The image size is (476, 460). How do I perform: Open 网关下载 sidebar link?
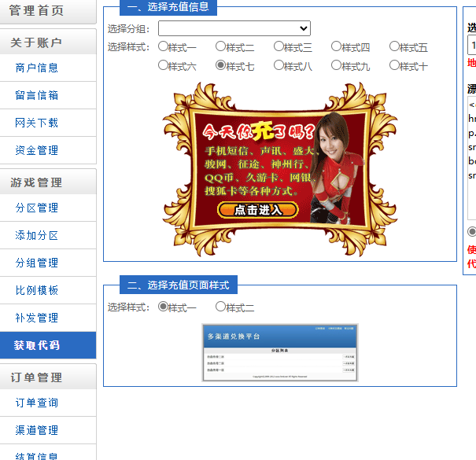coord(37,123)
